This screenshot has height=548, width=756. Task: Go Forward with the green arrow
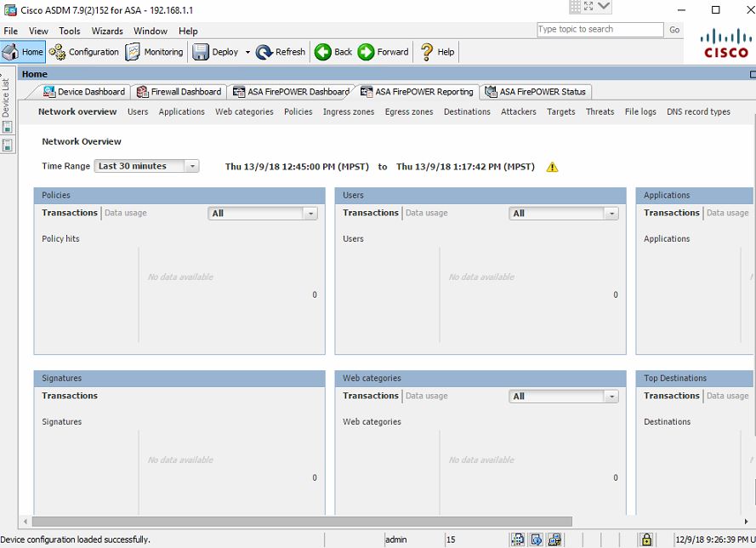tap(366, 52)
